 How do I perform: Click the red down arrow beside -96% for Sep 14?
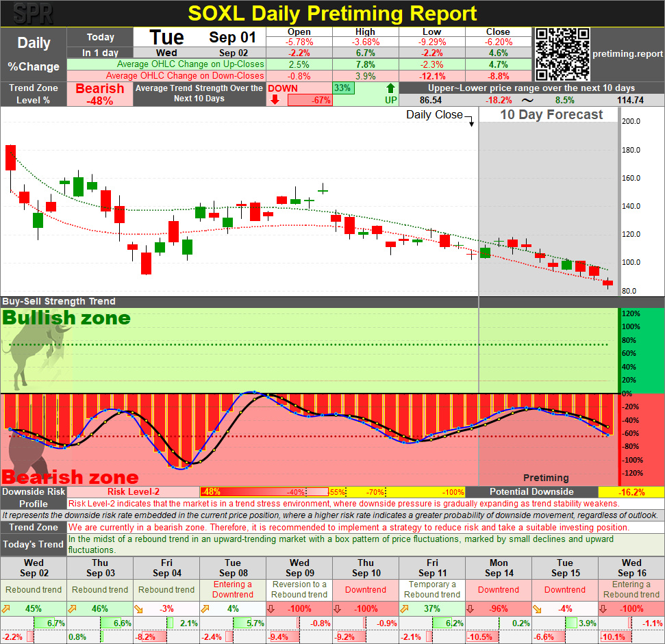[x=470, y=609]
